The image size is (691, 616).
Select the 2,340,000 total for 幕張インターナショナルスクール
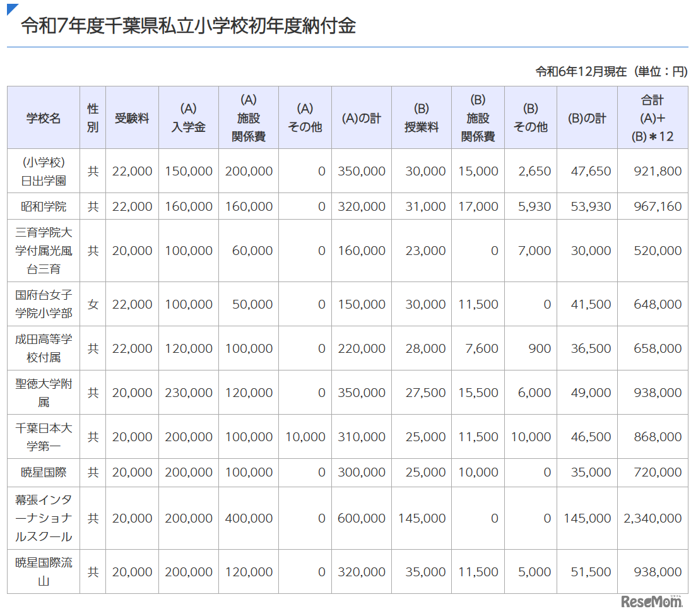pyautogui.click(x=652, y=518)
